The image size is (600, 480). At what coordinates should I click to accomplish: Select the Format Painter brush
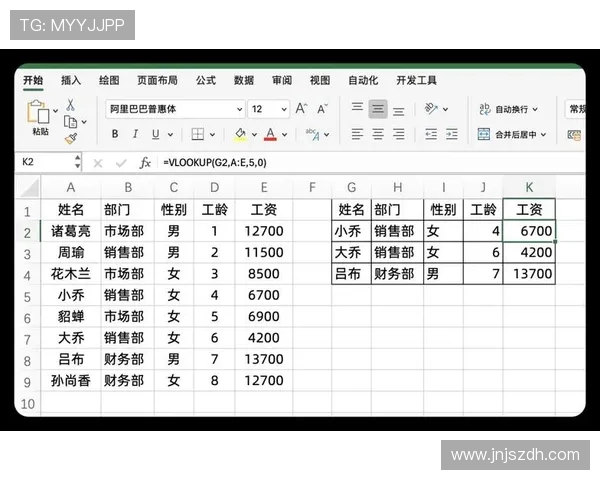(x=71, y=139)
